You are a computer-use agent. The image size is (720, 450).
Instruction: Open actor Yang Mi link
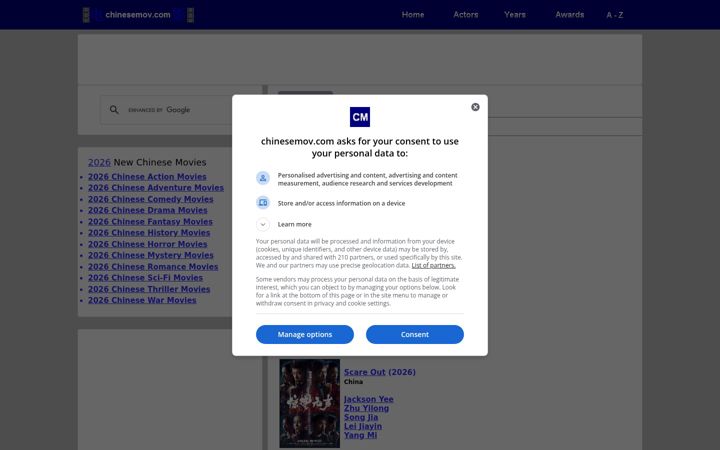(360, 435)
